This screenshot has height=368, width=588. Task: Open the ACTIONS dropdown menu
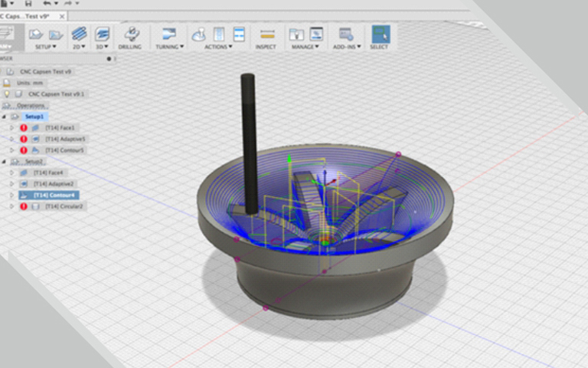pos(218,47)
